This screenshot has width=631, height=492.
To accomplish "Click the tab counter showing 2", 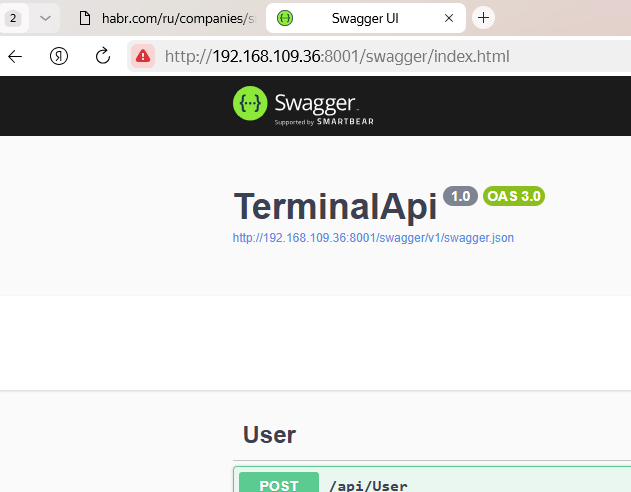I will pos(13,18).
